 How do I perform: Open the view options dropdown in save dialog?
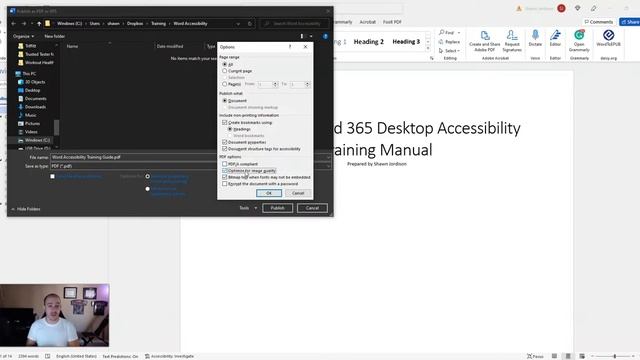[311, 36]
